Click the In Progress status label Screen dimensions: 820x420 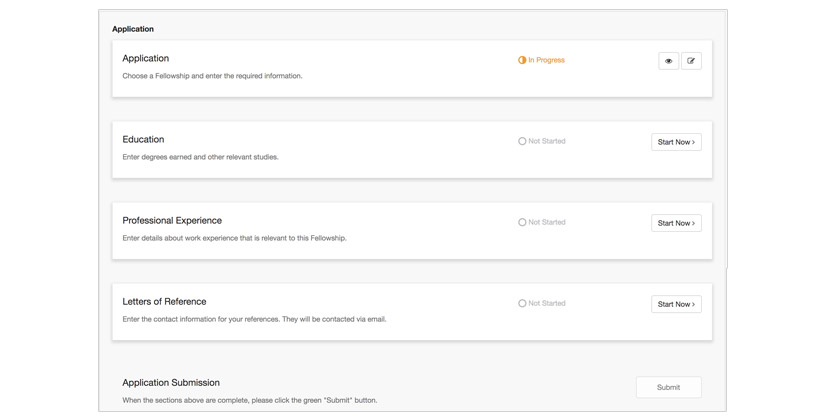pyautogui.click(x=546, y=60)
